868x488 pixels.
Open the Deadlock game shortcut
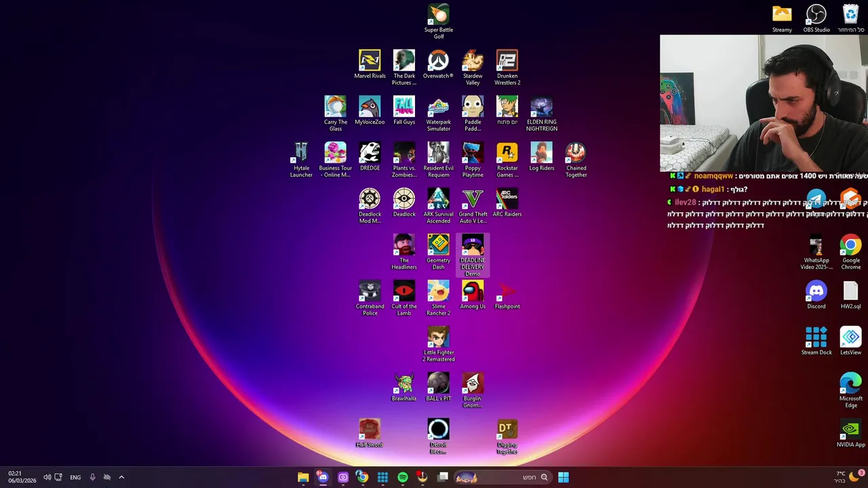(404, 203)
